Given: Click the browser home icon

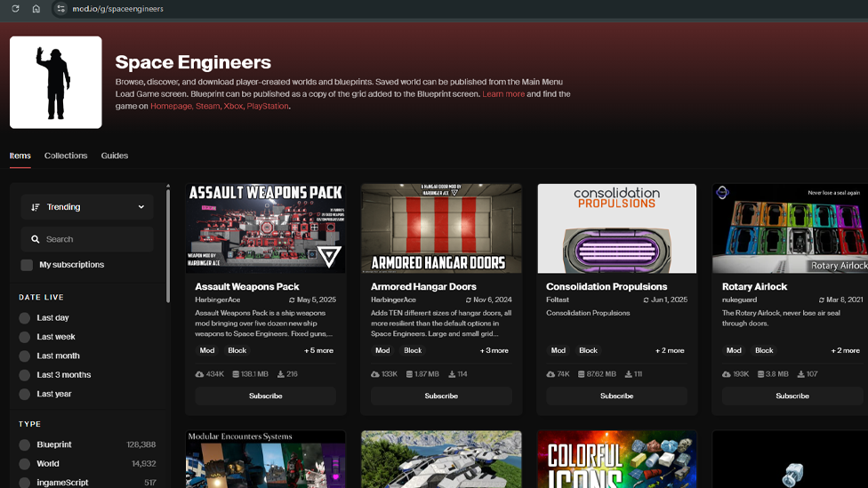Looking at the screenshot, I should [x=36, y=9].
